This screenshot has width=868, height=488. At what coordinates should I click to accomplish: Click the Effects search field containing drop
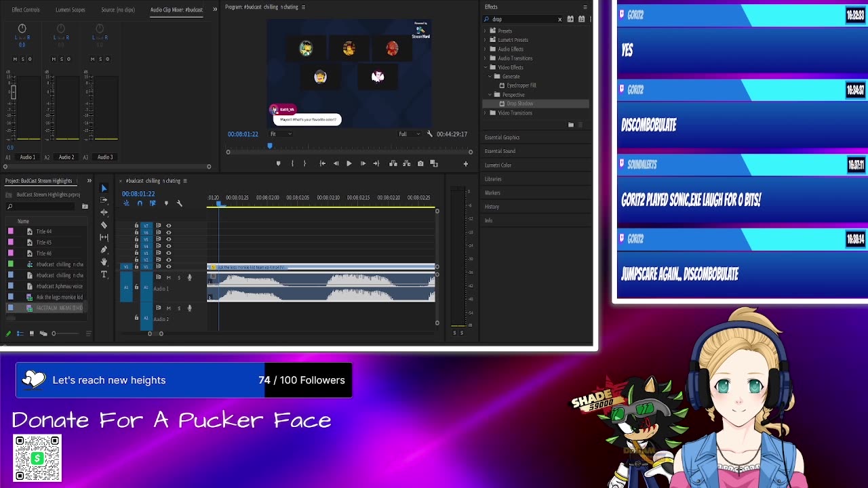[522, 19]
